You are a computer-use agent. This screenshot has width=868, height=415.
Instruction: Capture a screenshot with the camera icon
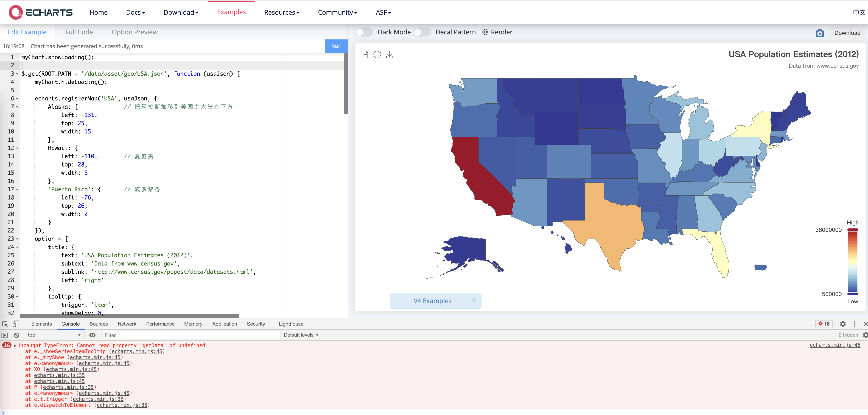(820, 33)
